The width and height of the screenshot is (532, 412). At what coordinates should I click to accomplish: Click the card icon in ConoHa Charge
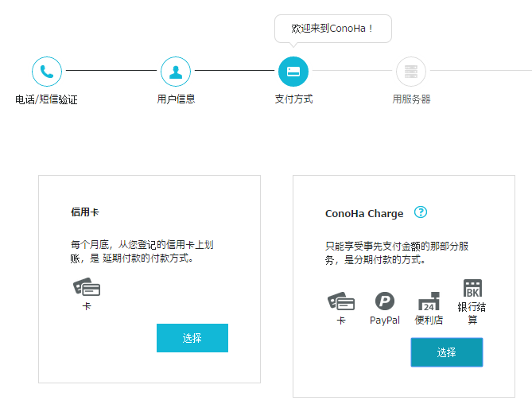coord(341,301)
